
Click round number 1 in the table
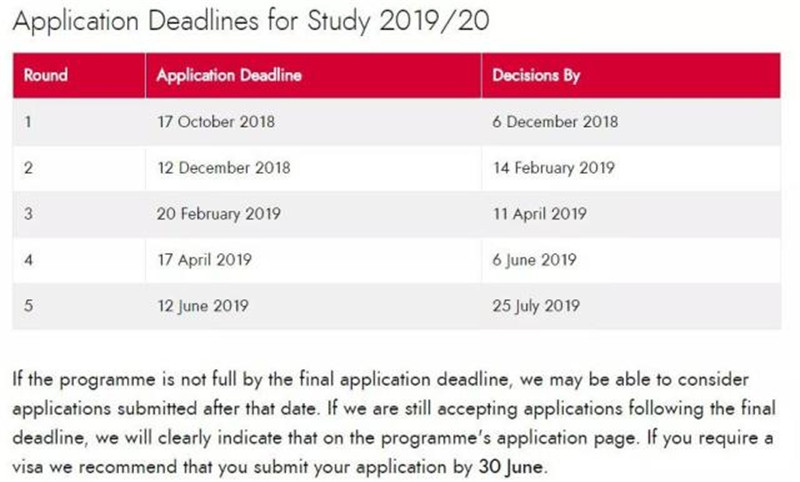coord(28,122)
